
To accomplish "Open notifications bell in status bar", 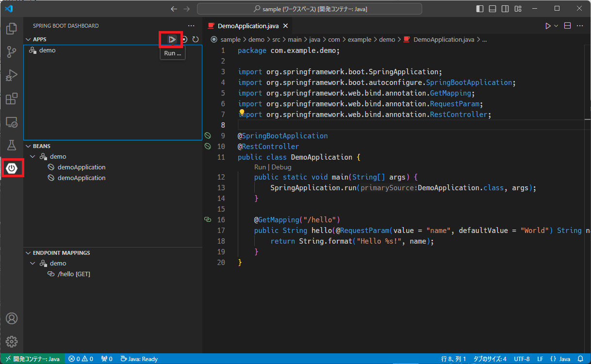I will pyautogui.click(x=580, y=359).
